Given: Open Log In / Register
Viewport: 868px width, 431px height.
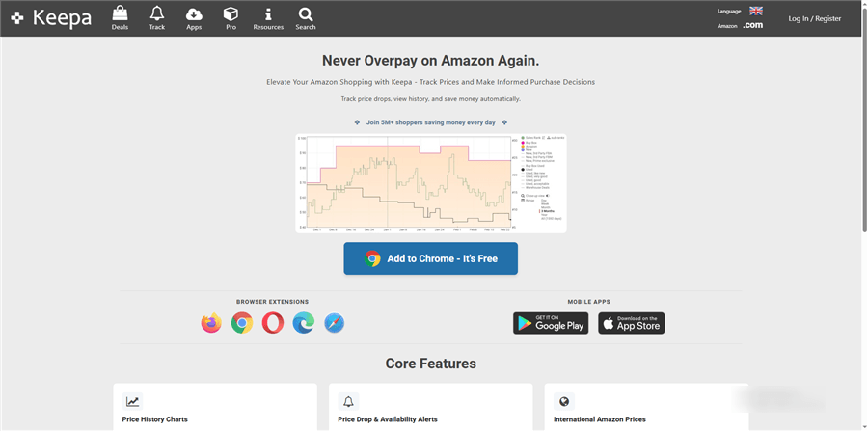Looking at the screenshot, I should [814, 19].
